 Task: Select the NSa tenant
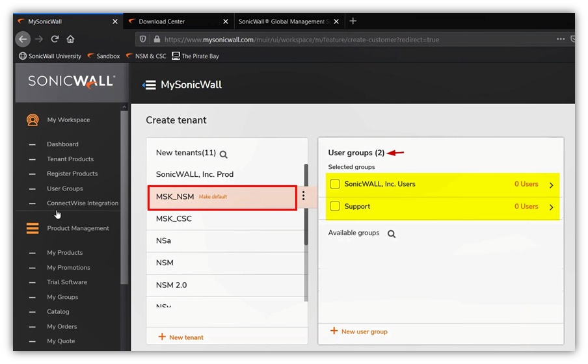[163, 240]
